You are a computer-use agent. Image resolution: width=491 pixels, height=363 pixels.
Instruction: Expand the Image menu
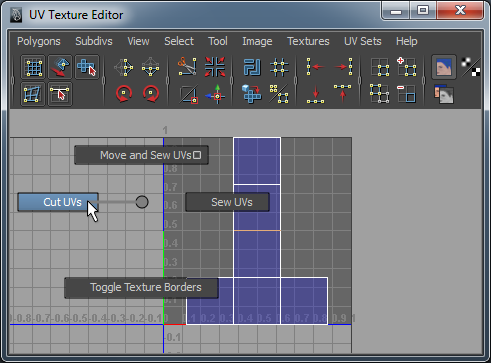(x=257, y=41)
